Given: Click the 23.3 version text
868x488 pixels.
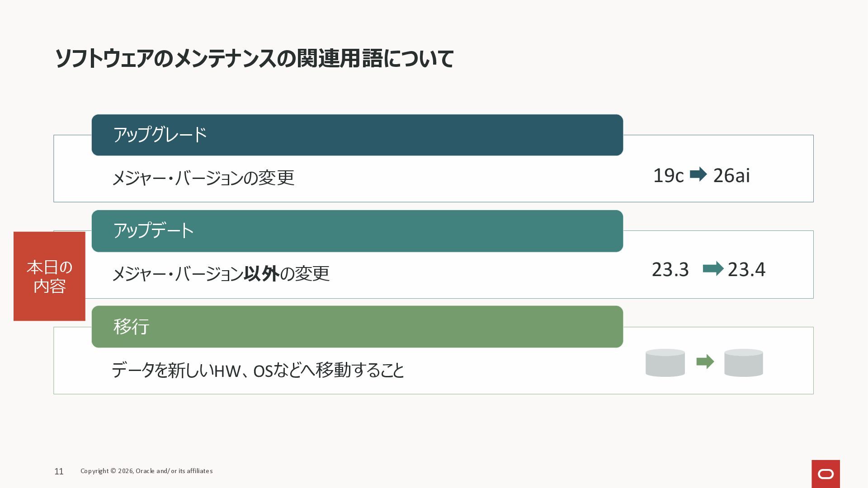Looking at the screenshot, I should coord(670,269).
